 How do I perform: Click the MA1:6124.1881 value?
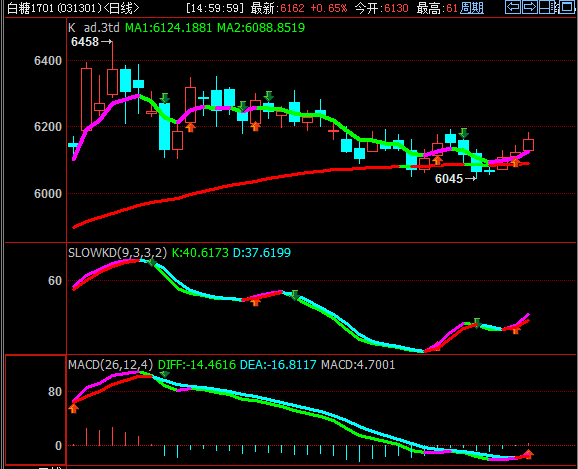[x=169, y=28]
